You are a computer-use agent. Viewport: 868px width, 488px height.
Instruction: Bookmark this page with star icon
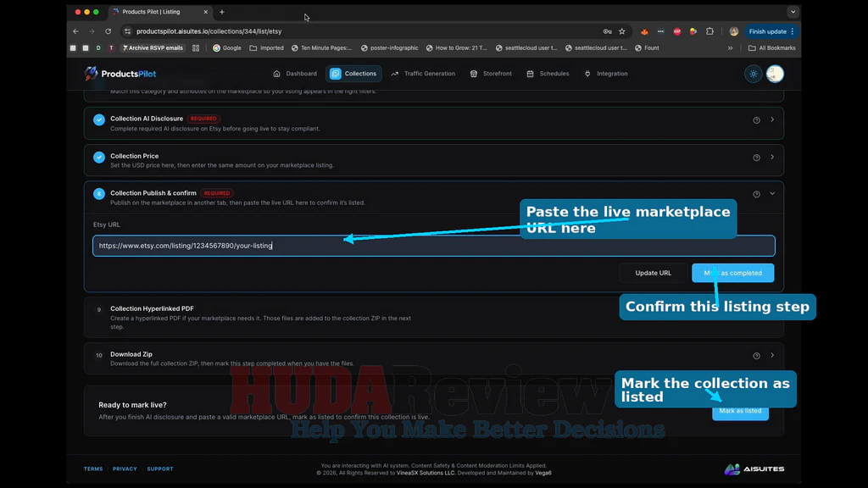(x=622, y=31)
